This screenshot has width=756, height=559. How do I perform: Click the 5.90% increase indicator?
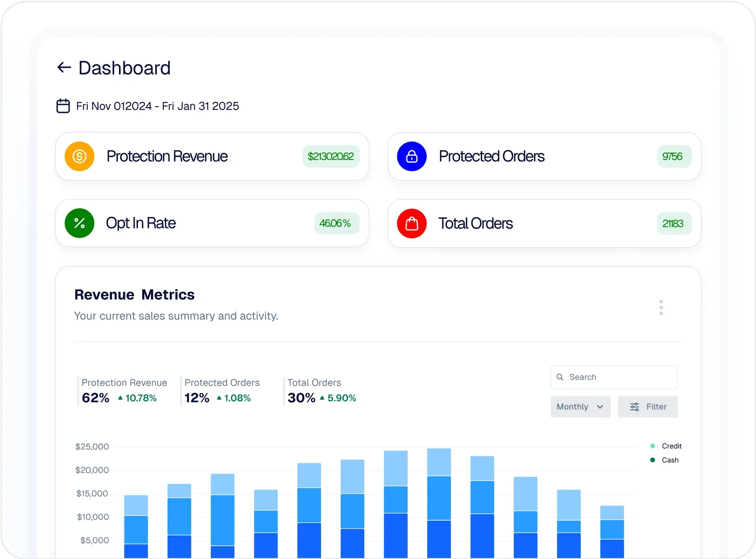pos(338,398)
